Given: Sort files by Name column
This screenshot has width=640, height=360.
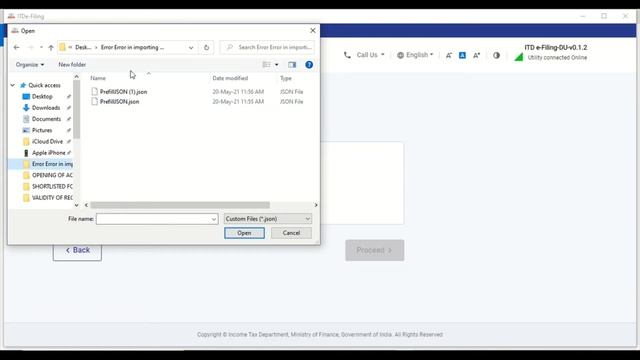Looking at the screenshot, I should coord(98,78).
